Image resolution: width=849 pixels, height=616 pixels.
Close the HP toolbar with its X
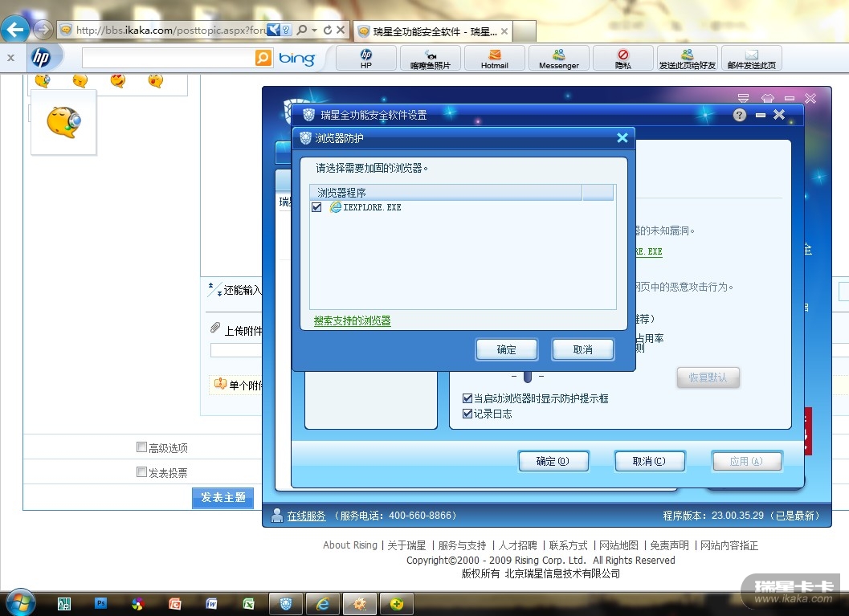click(x=10, y=57)
